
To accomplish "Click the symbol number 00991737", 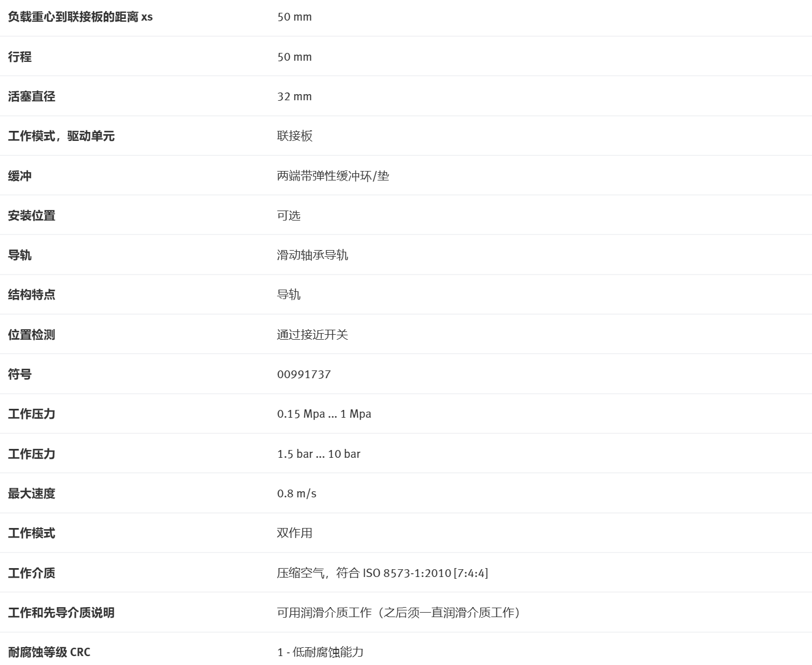I will coord(304,374).
